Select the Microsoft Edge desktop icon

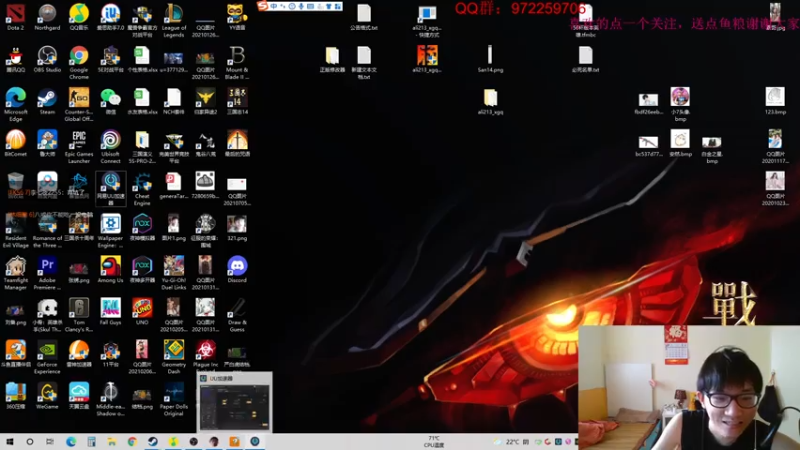[x=15, y=105]
